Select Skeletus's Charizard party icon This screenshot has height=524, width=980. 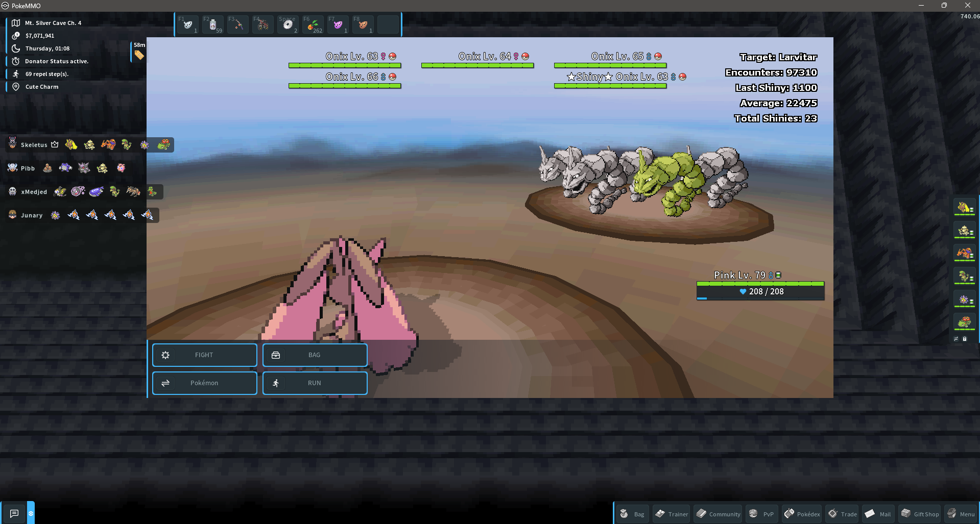coord(108,145)
